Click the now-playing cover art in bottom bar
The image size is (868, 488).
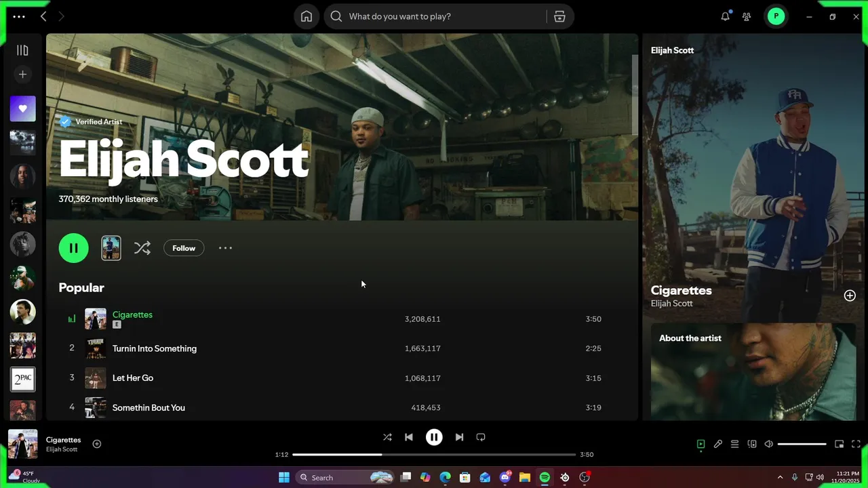(x=22, y=444)
